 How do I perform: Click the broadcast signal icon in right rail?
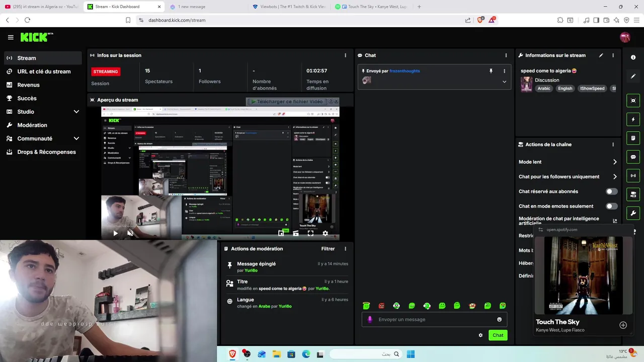(633, 175)
